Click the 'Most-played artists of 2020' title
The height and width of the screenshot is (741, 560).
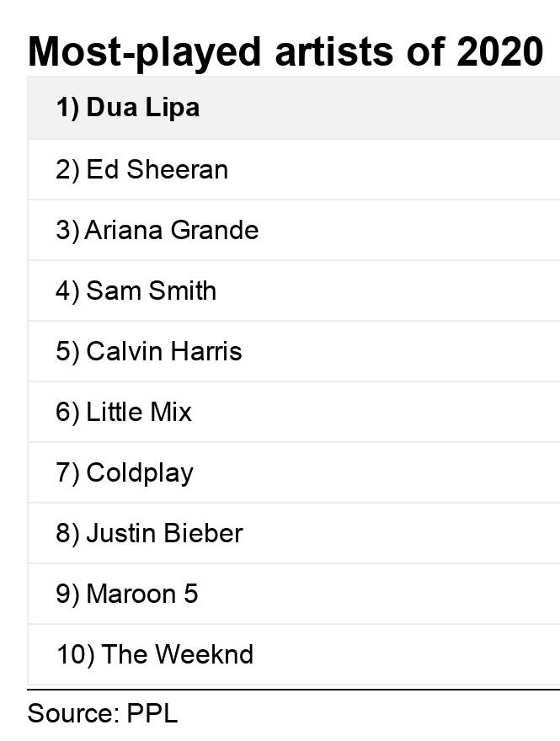pos(285,51)
